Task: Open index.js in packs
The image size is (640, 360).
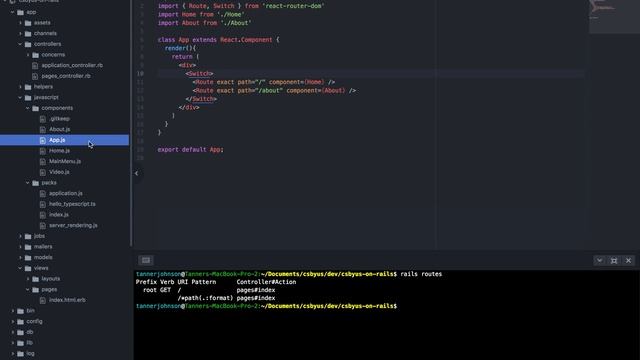Action: coord(59,215)
